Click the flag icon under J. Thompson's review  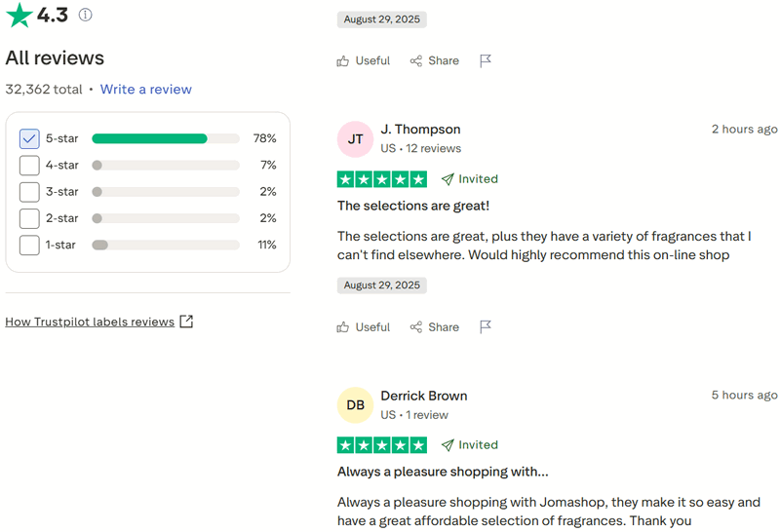(486, 327)
